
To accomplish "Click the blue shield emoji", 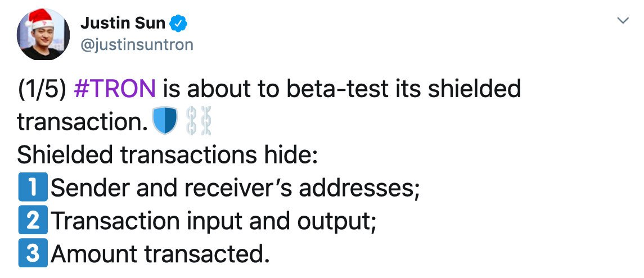I will [165, 121].
